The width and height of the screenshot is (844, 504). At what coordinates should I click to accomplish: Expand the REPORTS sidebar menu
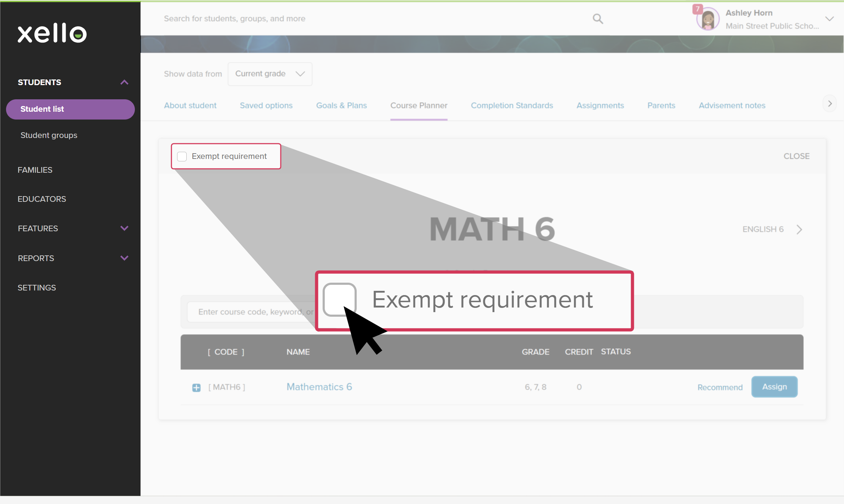(124, 258)
